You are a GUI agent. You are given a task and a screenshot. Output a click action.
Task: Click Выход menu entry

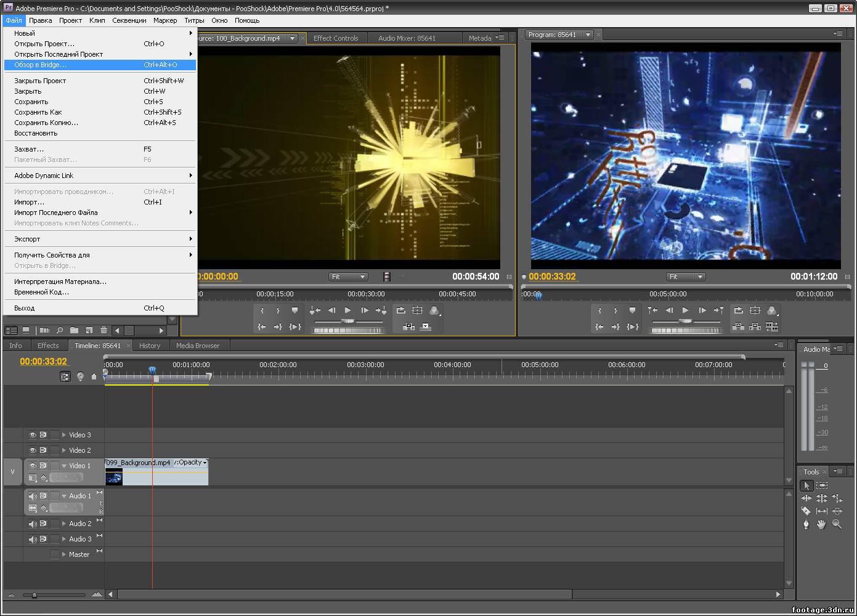(x=100, y=308)
